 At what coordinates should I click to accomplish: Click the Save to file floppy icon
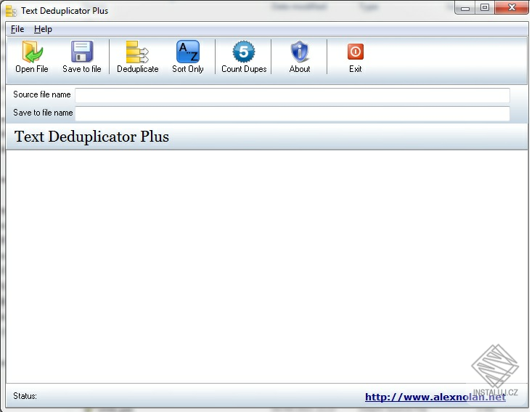pos(82,52)
